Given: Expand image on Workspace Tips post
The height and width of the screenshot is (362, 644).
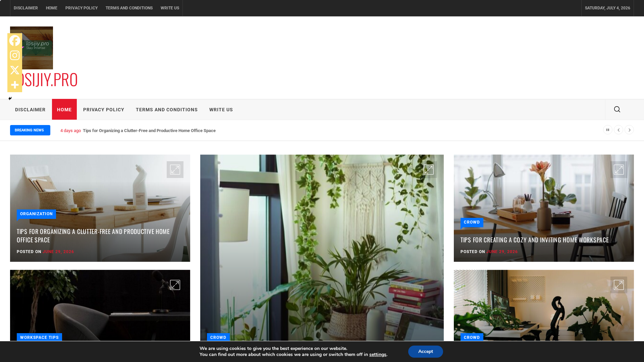Looking at the screenshot, I should tap(175, 285).
